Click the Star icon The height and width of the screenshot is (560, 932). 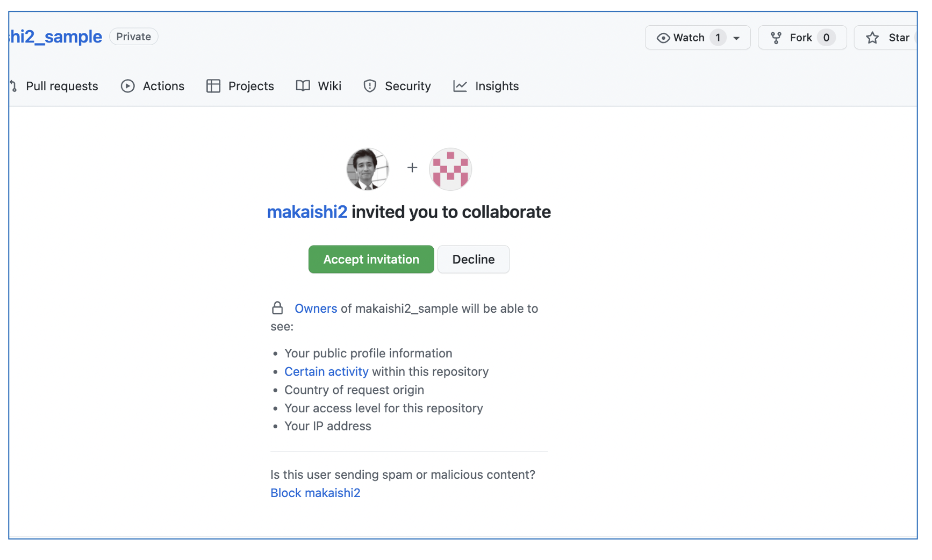pos(872,38)
